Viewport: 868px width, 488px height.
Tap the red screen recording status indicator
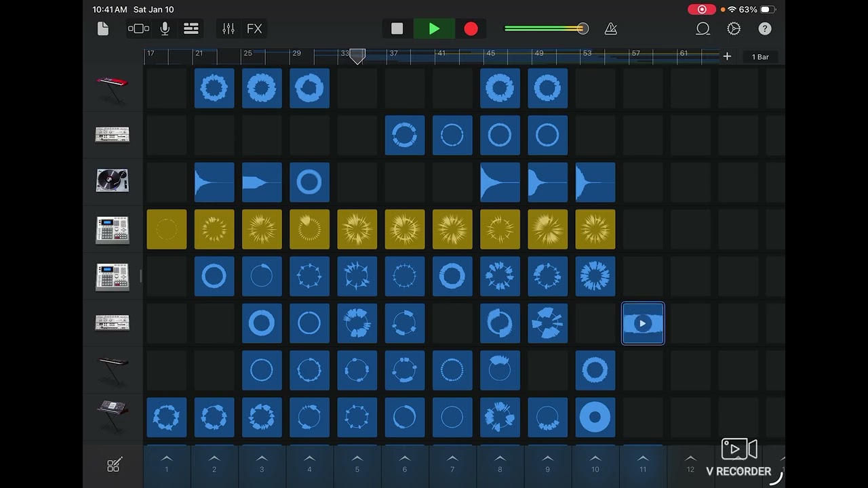pyautogui.click(x=702, y=9)
